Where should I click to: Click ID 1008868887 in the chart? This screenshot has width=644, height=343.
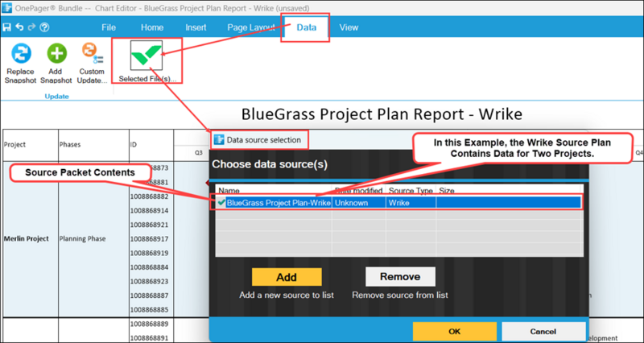(149, 295)
